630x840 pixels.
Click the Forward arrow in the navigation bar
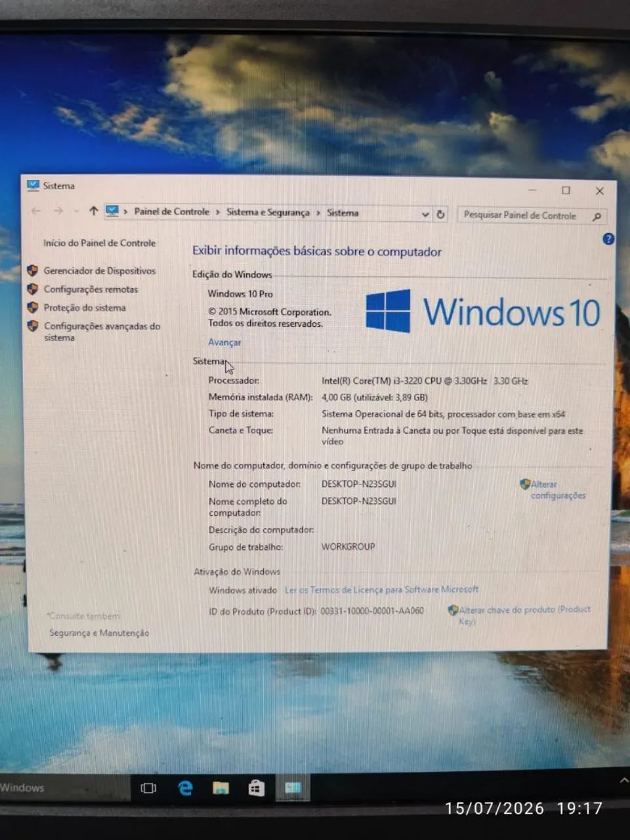click(58, 211)
